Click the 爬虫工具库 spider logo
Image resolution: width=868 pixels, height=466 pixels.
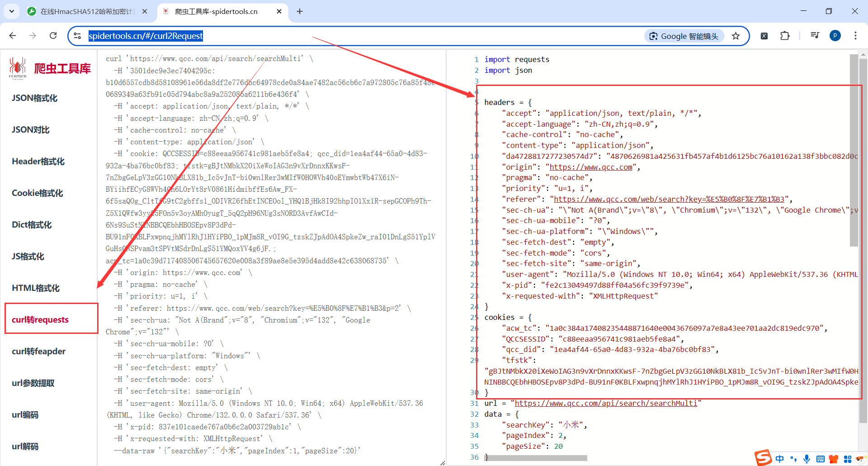click(x=18, y=68)
